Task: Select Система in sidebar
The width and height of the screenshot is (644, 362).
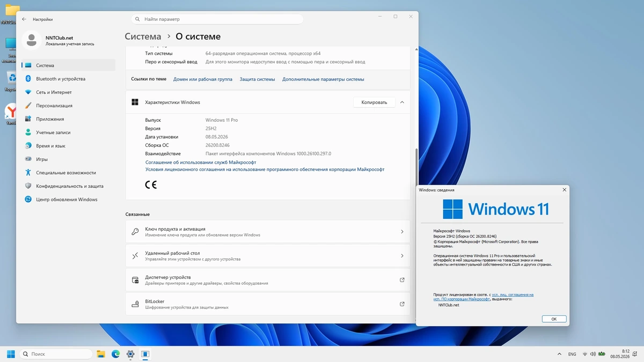Action: coord(68,65)
